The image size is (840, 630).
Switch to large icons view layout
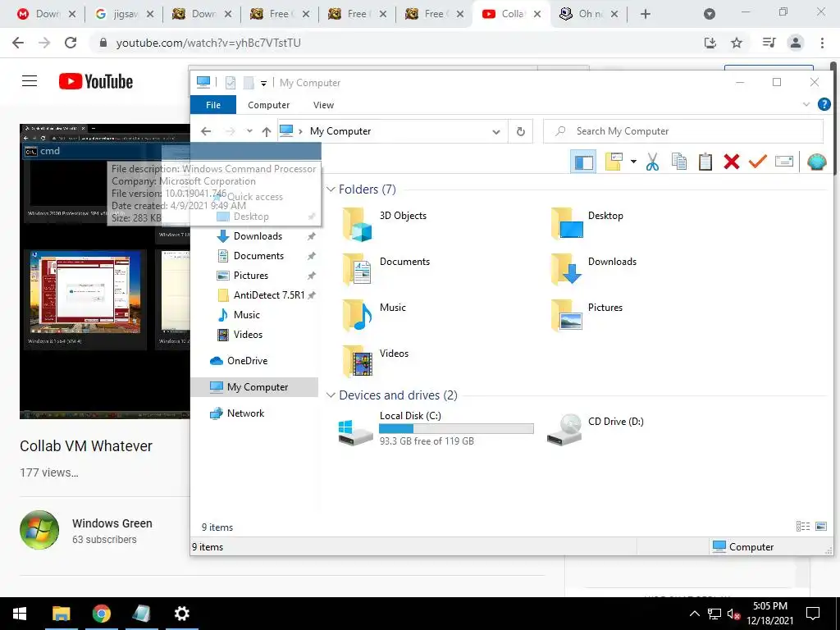tap(820, 527)
